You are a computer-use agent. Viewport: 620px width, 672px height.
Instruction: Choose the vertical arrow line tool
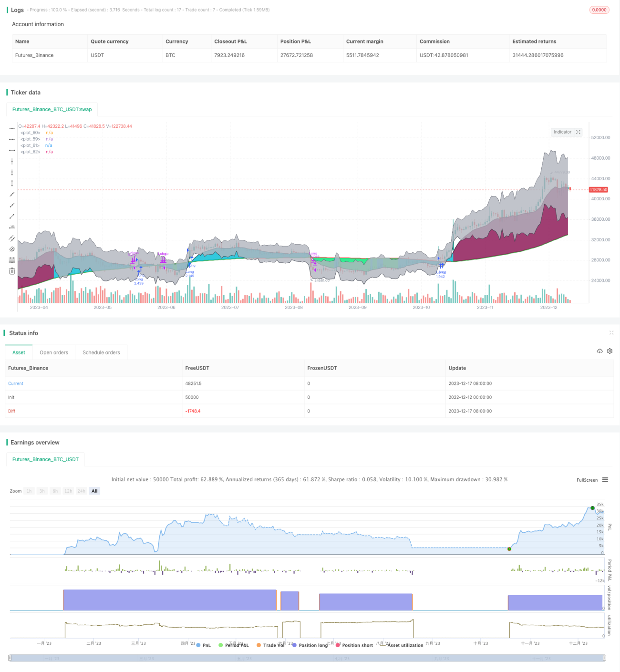(12, 183)
